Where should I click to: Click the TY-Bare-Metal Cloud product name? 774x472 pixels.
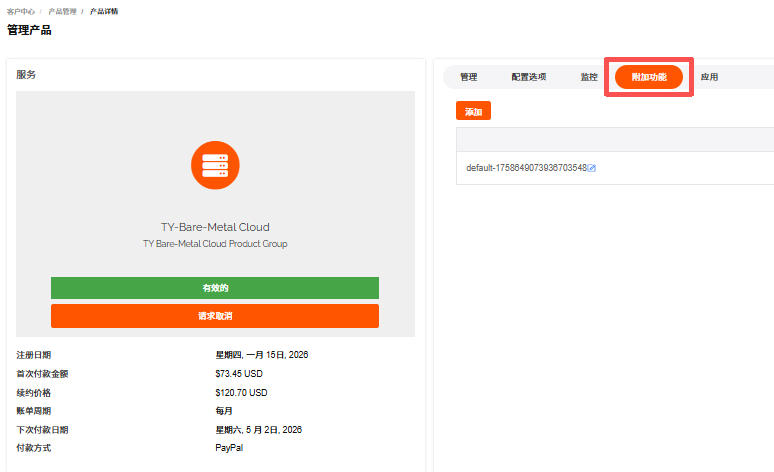[x=215, y=227]
